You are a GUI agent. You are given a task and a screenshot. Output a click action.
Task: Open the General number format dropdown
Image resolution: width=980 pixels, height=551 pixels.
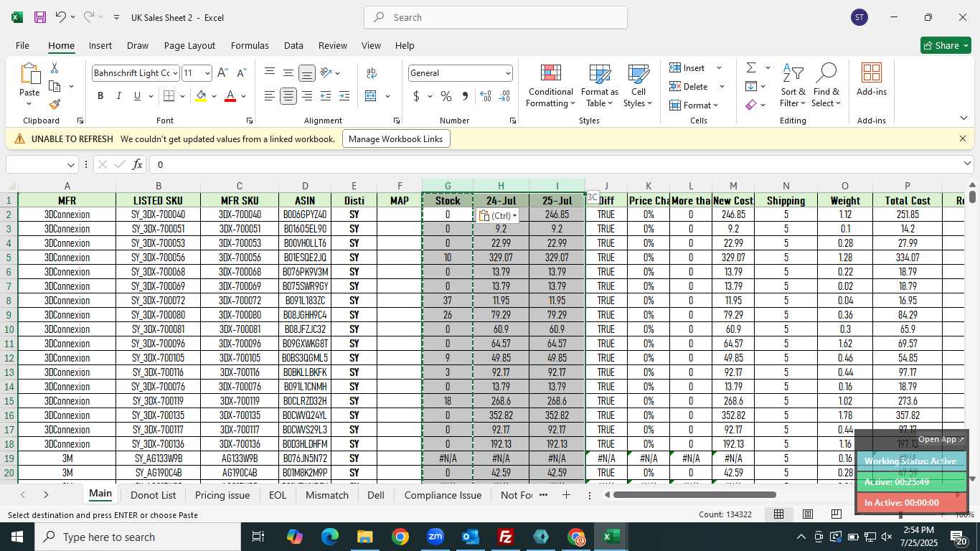508,73
